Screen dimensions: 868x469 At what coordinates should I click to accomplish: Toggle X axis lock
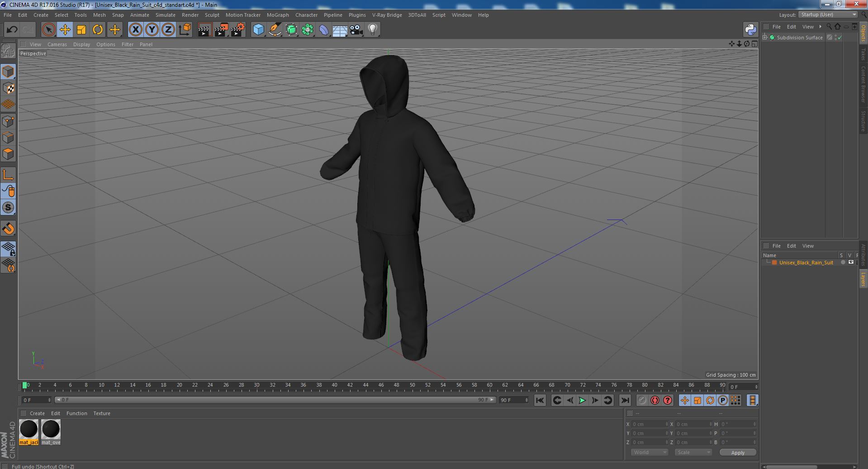(135, 30)
